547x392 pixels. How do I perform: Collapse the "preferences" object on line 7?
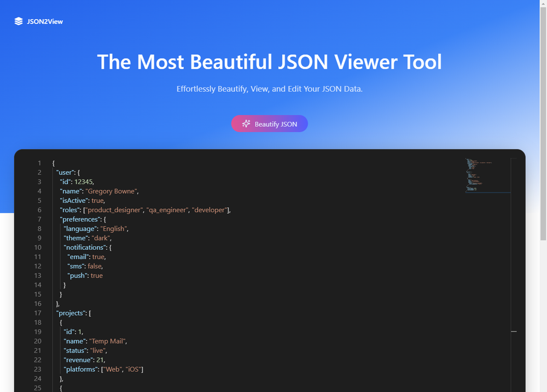coord(48,219)
